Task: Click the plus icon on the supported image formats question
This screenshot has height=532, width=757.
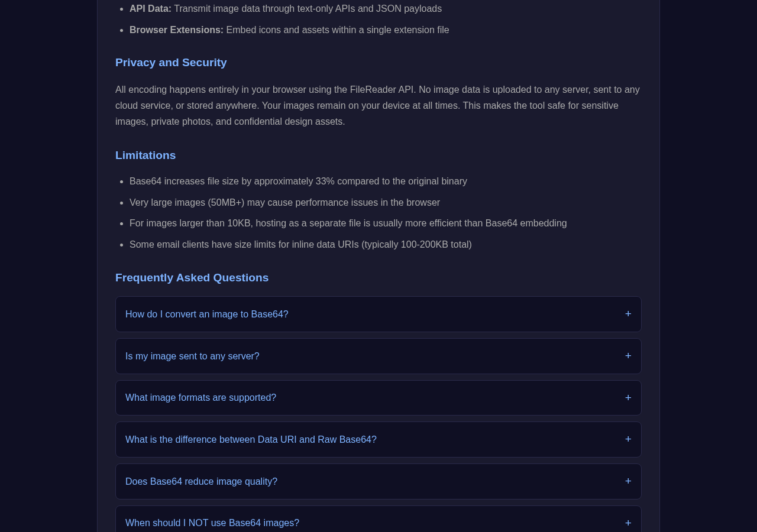Action: [628, 398]
